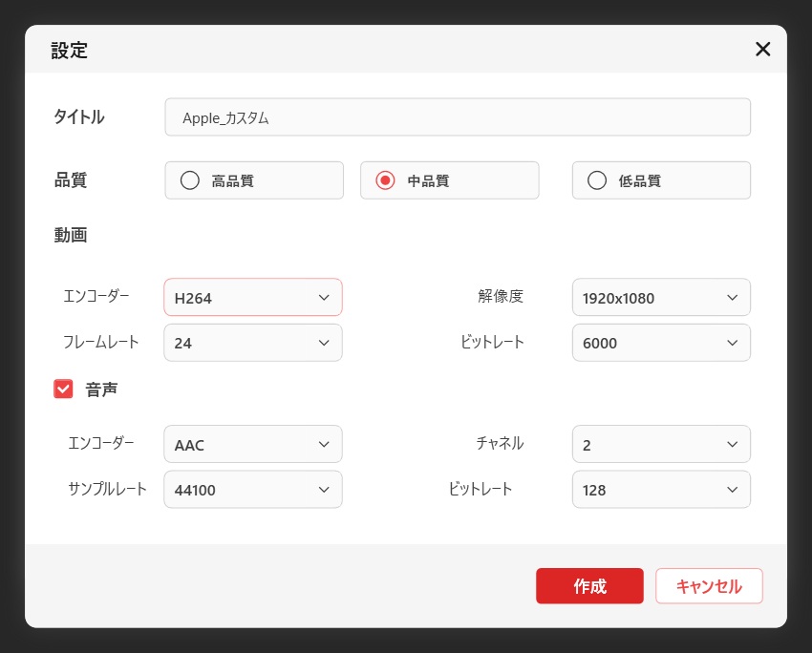Click the chevron arrow in フレームレート box
The image size is (812, 653).
click(x=324, y=343)
